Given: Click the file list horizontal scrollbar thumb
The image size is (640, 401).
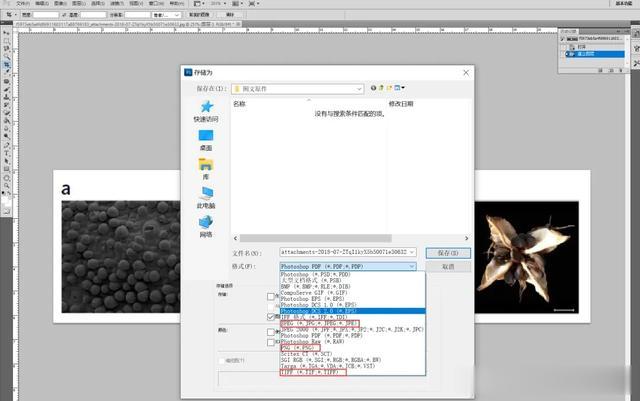Looking at the screenshot, I should coord(316,238).
